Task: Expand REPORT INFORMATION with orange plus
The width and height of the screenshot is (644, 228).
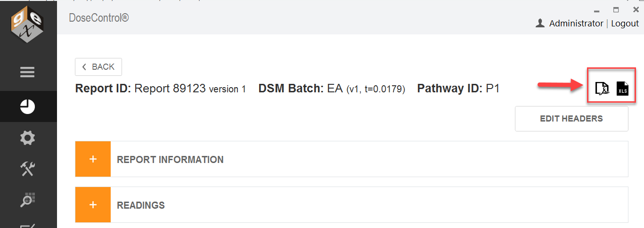Action: [93, 159]
